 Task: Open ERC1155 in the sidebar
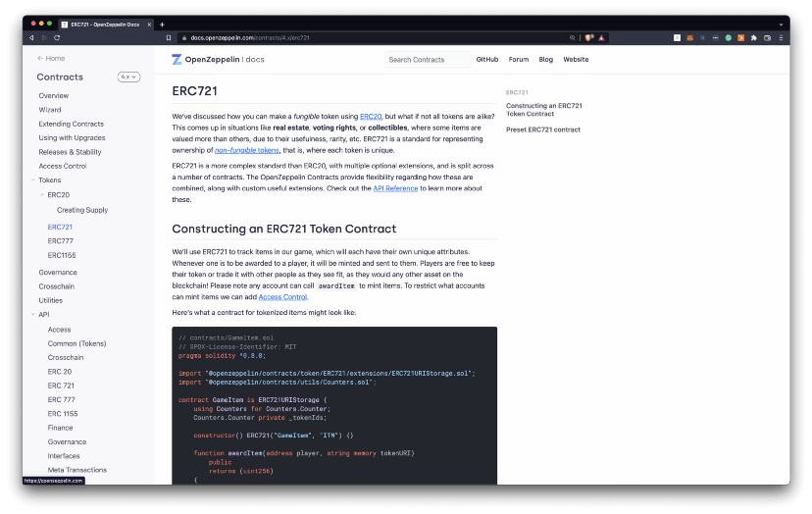click(x=63, y=255)
